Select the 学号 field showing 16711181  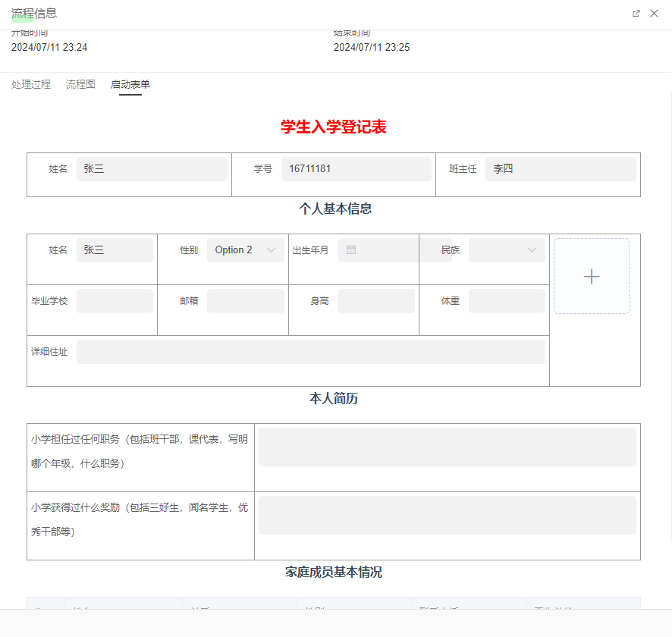pyautogui.click(x=356, y=168)
